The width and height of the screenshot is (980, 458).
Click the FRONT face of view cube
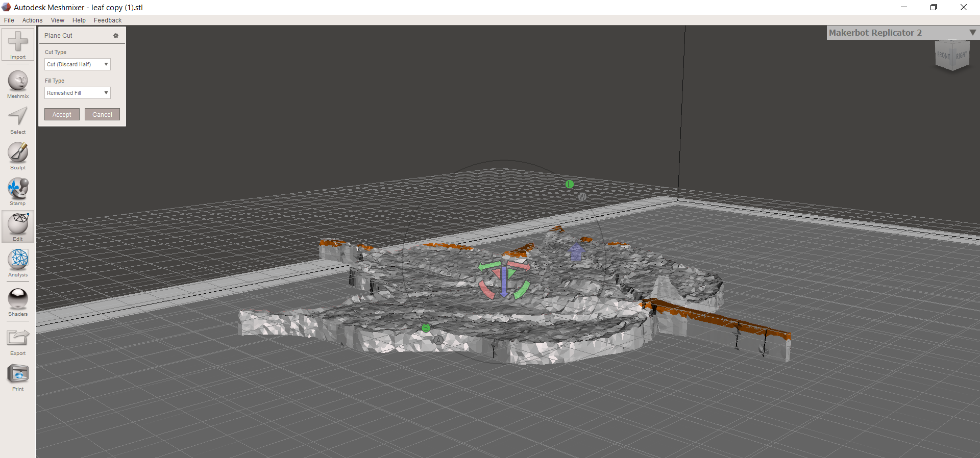coord(944,56)
